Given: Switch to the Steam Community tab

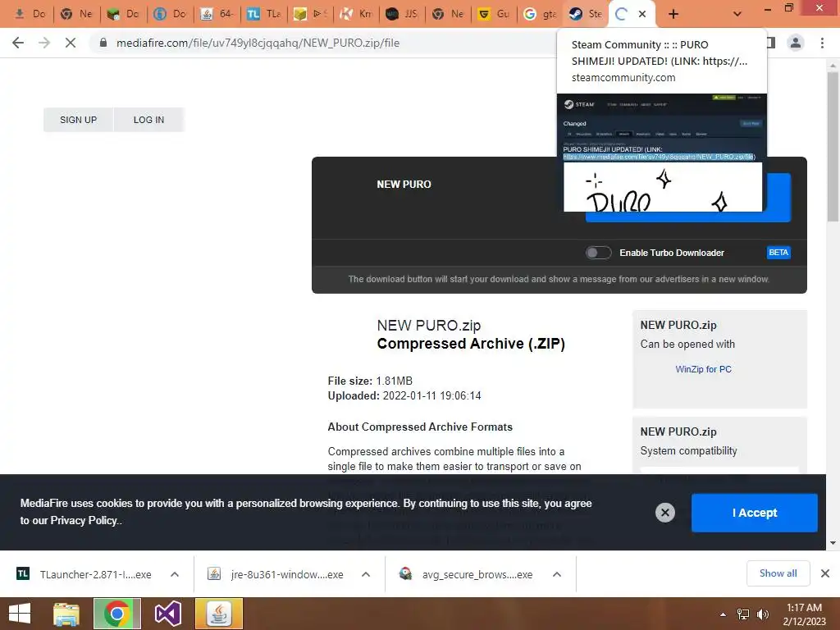Looking at the screenshot, I should 585,14.
